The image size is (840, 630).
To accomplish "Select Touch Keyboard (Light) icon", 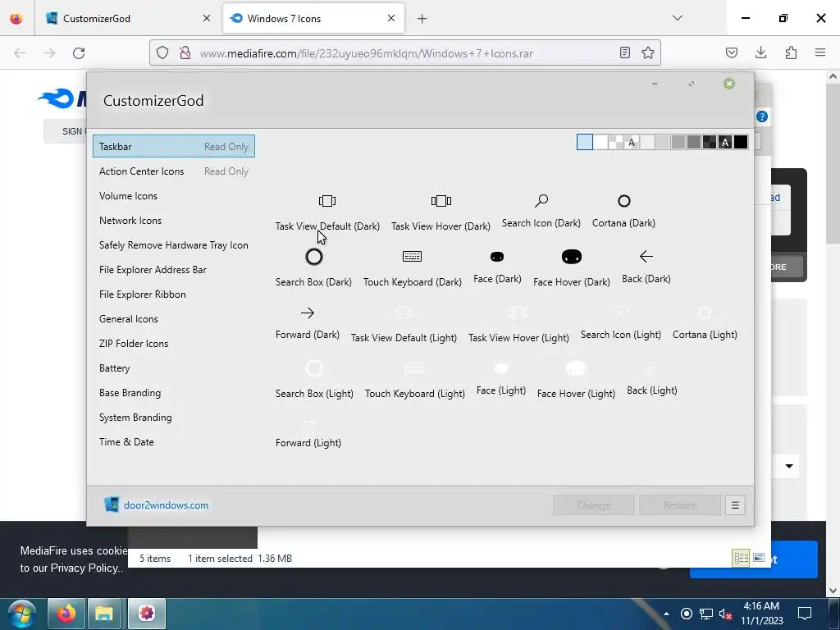I will pos(414,368).
